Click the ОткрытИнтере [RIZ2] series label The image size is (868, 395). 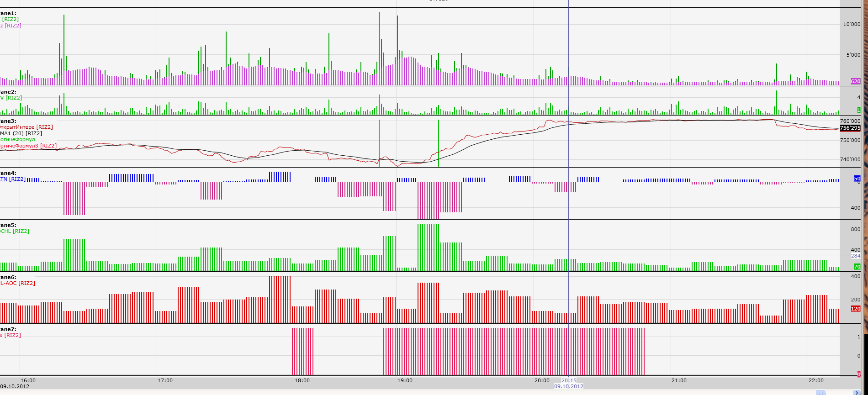coord(26,127)
